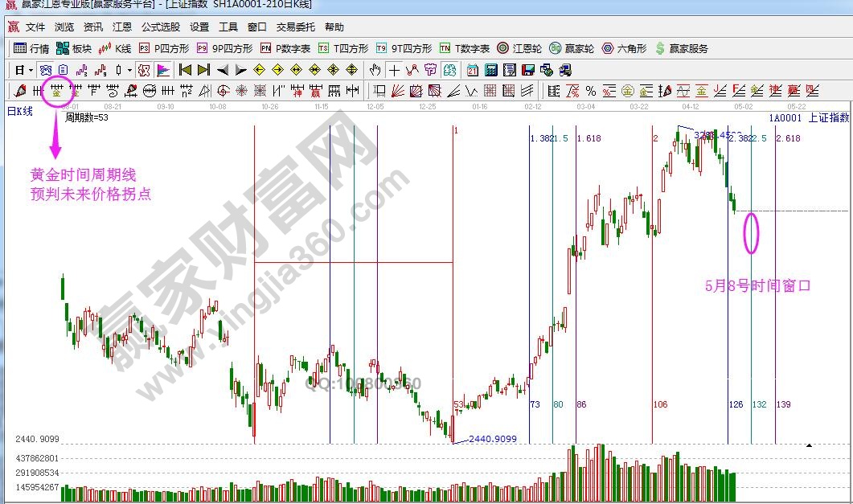Select the crosshair cursor tool
Viewport: 853px width, 504px height.
[394, 70]
